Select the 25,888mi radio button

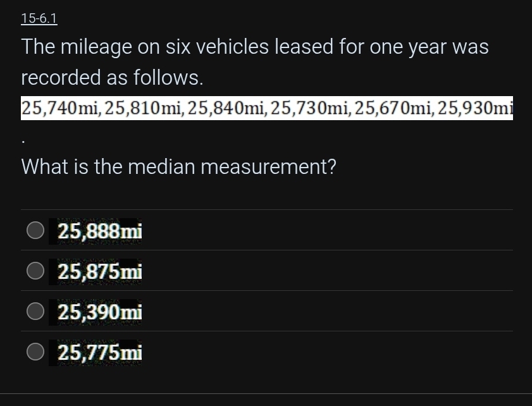click(35, 231)
